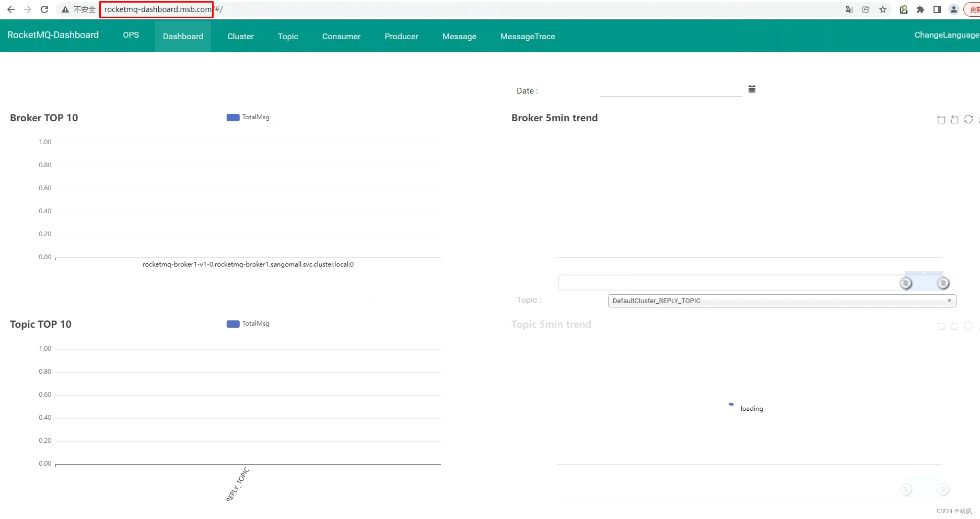Open the MessageTrace page

(x=528, y=36)
